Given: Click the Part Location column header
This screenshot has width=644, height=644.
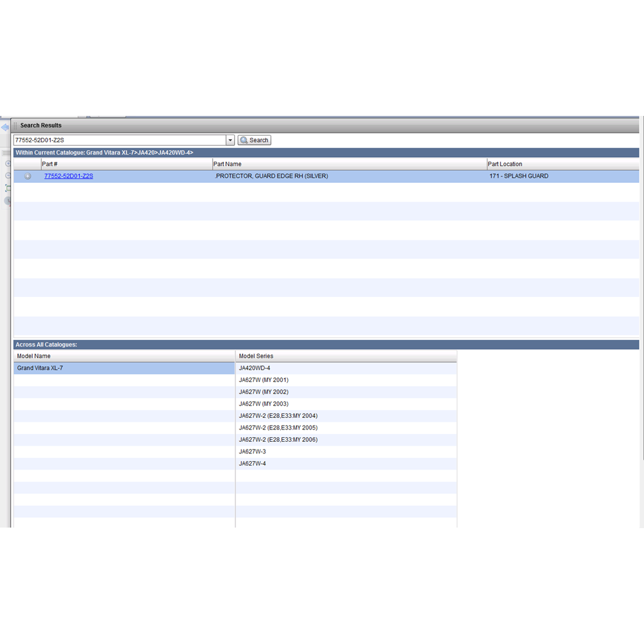Looking at the screenshot, I should coord(562,164).
